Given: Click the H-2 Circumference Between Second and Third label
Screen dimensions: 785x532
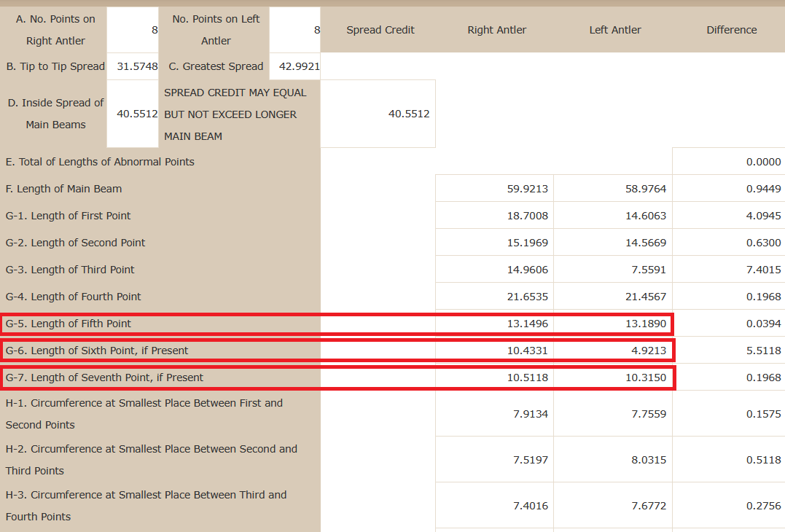Looking at the screenshot, I should click(151, 459).
